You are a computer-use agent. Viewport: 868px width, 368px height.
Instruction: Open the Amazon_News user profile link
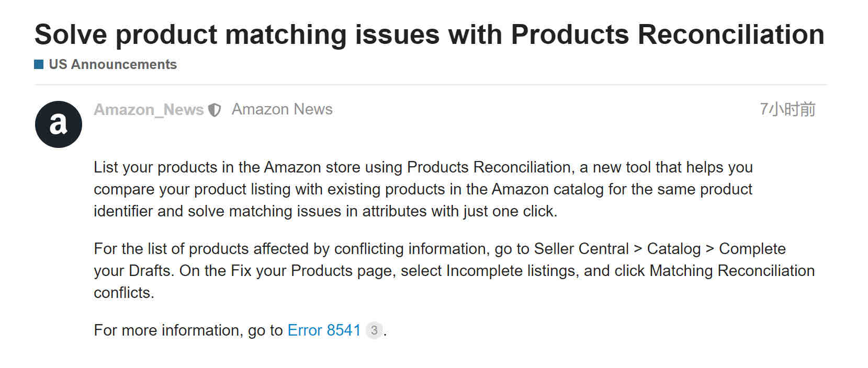click(149, 110)
